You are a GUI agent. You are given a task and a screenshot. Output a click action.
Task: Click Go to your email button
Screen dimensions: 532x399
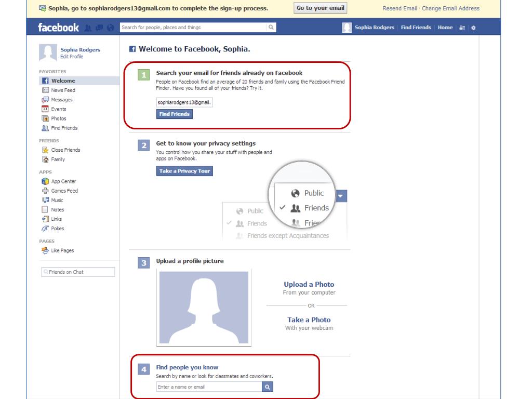point(320,8)
